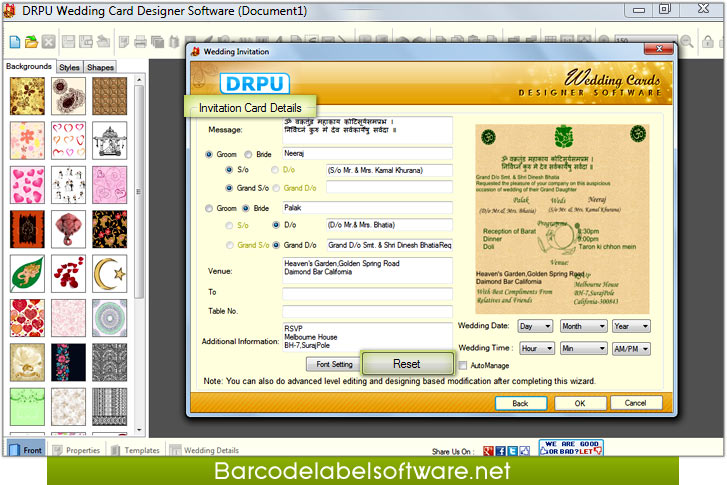727x485 pixels.
Task: Click the Reset button
Action: [407, 364]
